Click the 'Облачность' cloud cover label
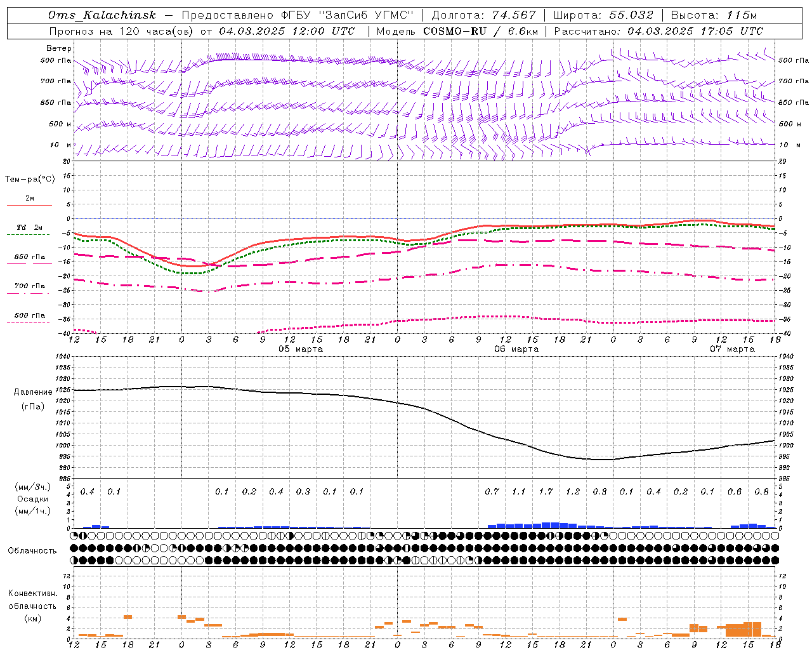 [32, 551]
